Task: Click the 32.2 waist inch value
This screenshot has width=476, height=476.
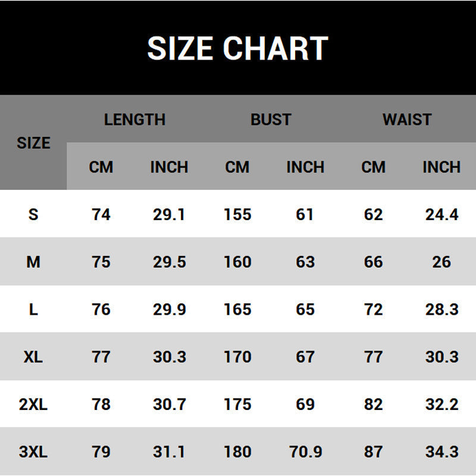Action: [x=441, y=405]
